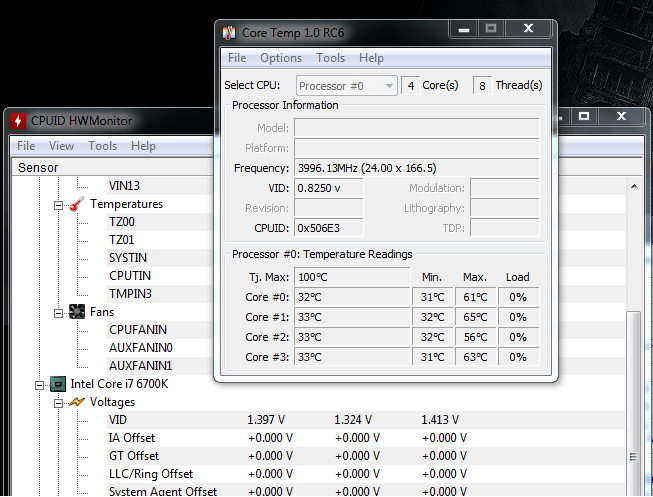Click the Core #1 max temperature 65°C

pyautogui.click(x=475, y=317)
